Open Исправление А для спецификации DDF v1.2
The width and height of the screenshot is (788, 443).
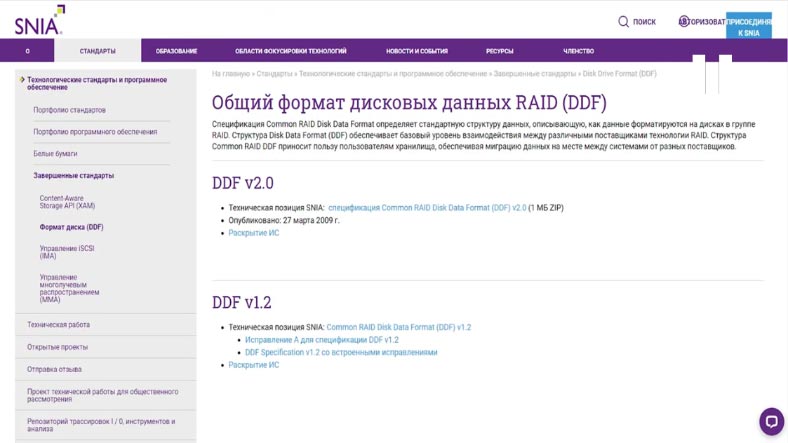322,340
